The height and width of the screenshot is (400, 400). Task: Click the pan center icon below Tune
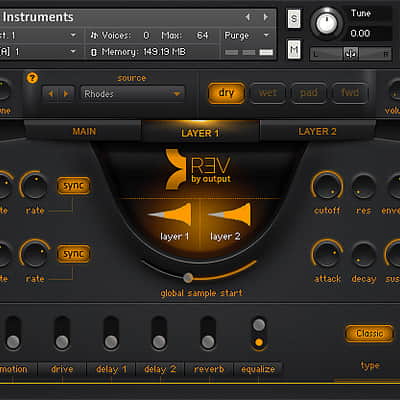350,53
